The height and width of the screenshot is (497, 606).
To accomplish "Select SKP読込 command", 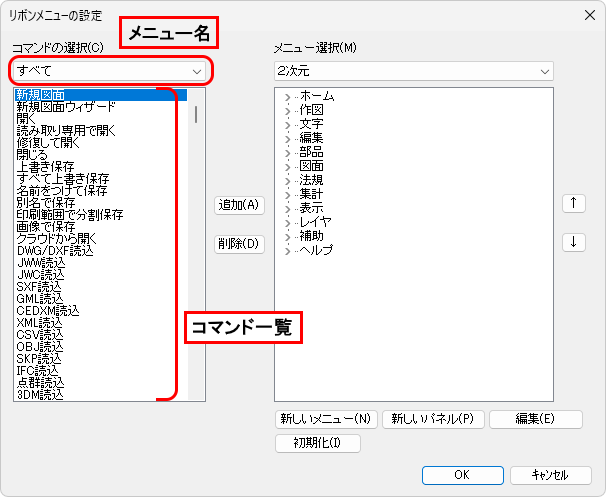I will (100, 359).
